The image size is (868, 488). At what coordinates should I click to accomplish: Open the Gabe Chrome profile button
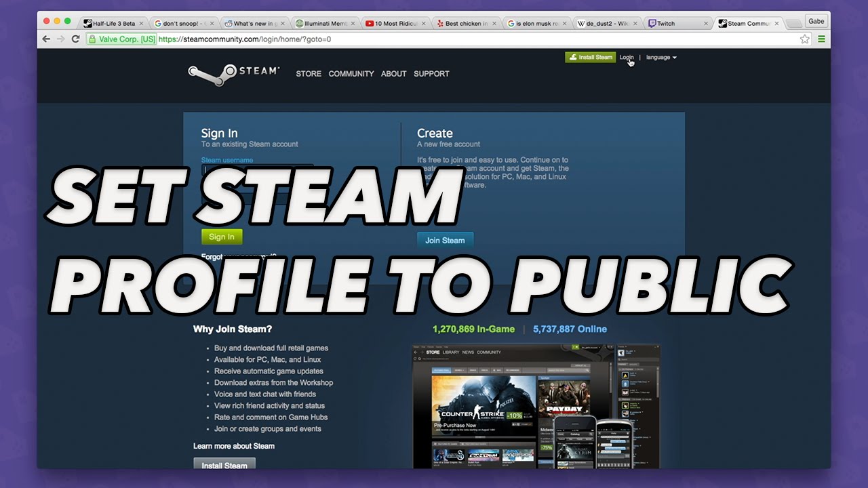[816, 21]
